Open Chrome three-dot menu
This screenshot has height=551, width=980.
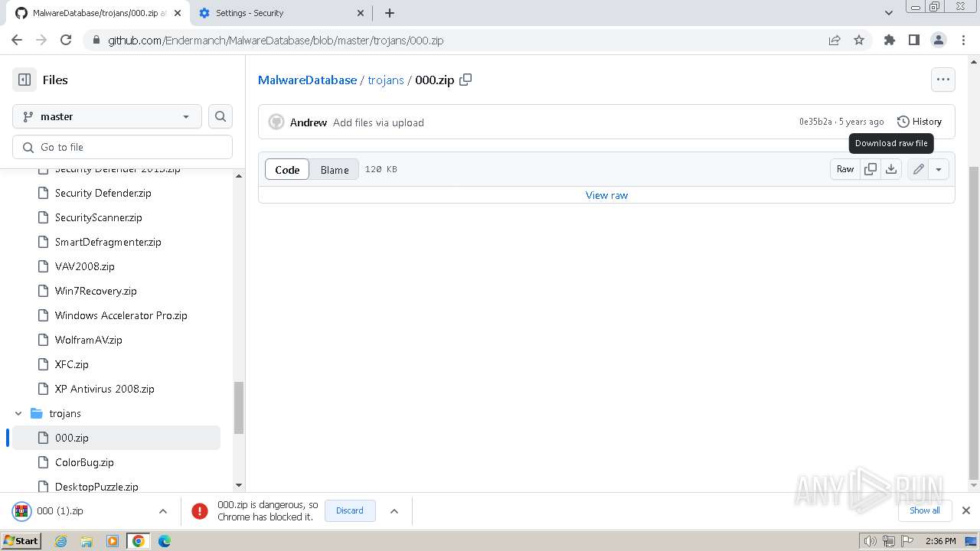[963, 41]
